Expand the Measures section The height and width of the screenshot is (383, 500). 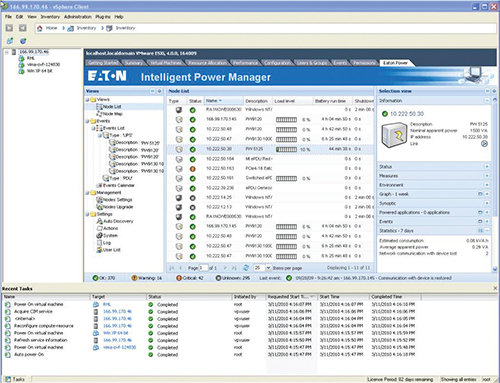487,176
